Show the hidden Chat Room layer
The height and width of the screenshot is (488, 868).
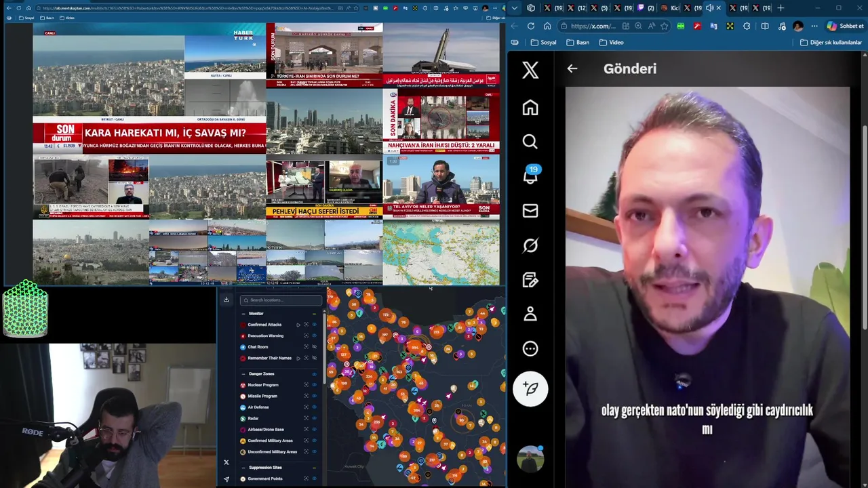pyautogui.click(x=314, y=347)
